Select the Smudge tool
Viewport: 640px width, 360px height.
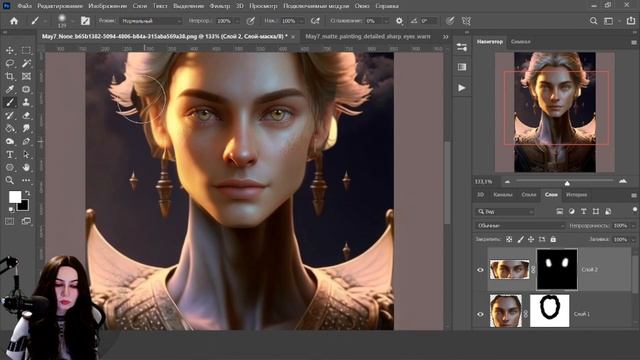point(26,129)
